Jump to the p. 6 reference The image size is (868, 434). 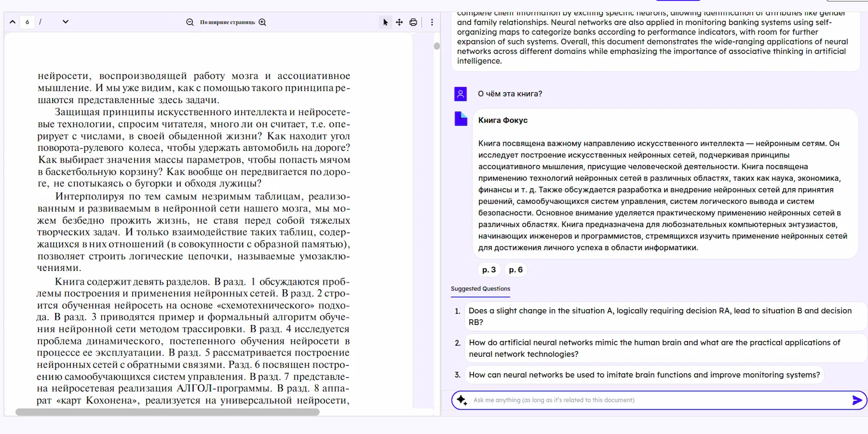[516, 270]
